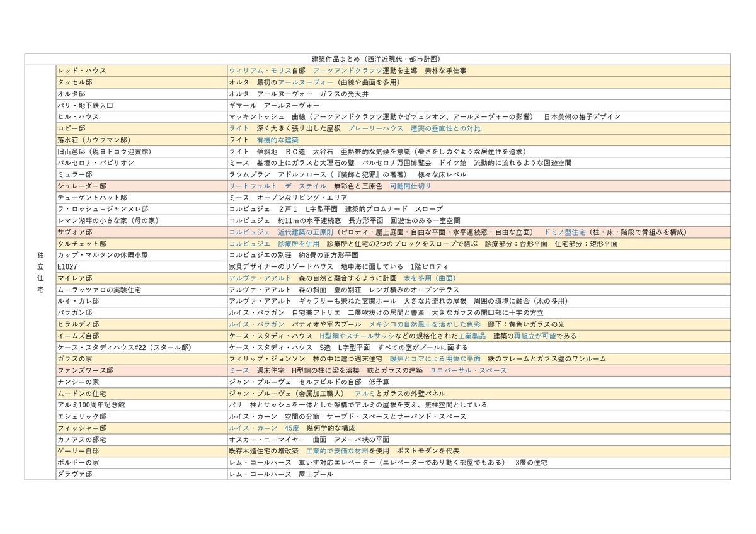The height and width of the screenshot is (534, 756).
Task: Select the ナンシーの家 name cell
Action: coord(141,382)
